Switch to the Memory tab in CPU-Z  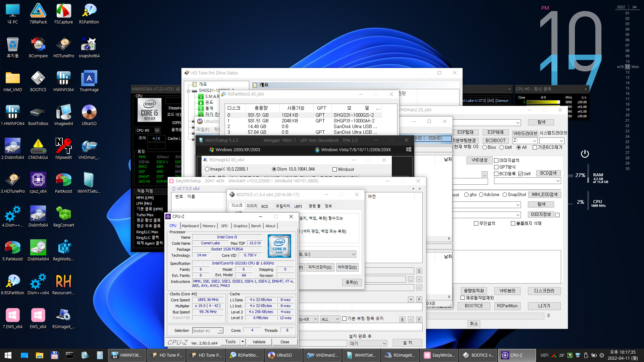tap(209, 226)
